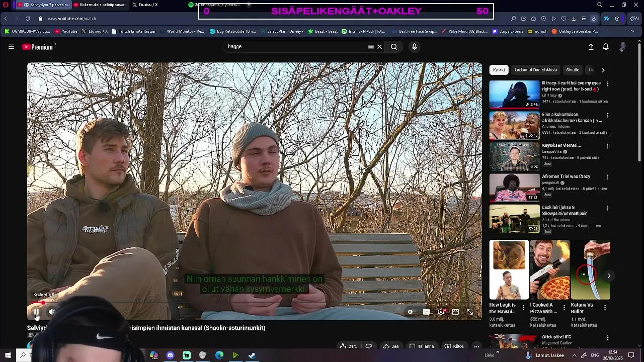The image size is (644, 362).
Task: Switch to theater mode in the player
Action: click(455, 312)
